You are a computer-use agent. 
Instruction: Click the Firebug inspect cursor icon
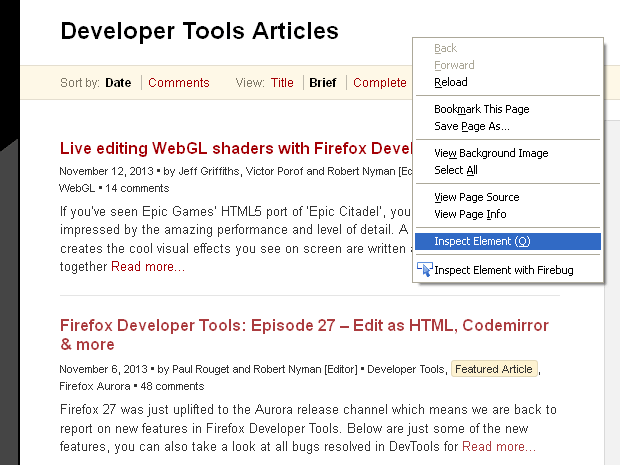click(425, 269)
